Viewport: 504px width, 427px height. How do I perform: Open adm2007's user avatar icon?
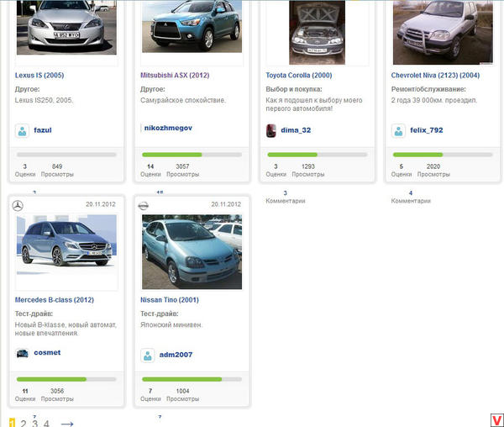click(x=148, y=356)
